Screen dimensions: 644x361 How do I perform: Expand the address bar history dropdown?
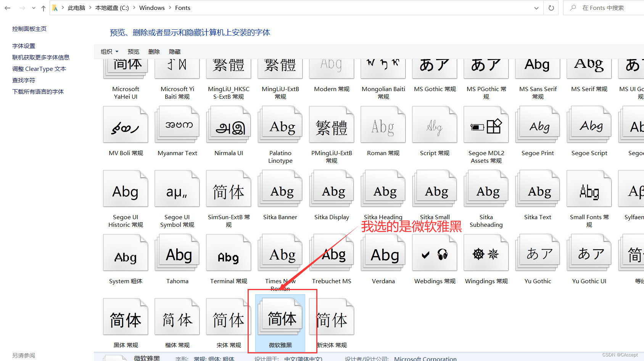[x=536, y=8]
